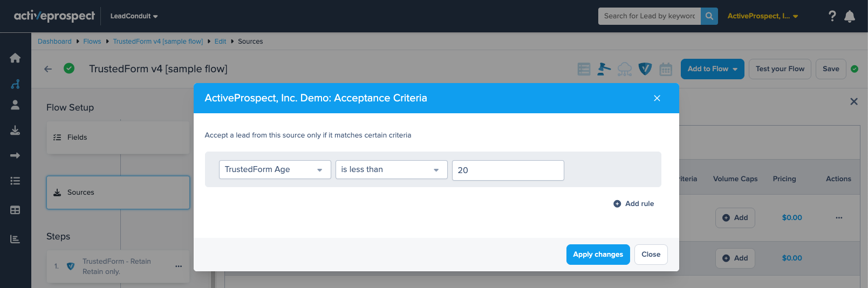Open the Add to Flow dropdown button
The width and height of the screenshot is (868, 288).
pyautogui.click(x=712, y=69)
